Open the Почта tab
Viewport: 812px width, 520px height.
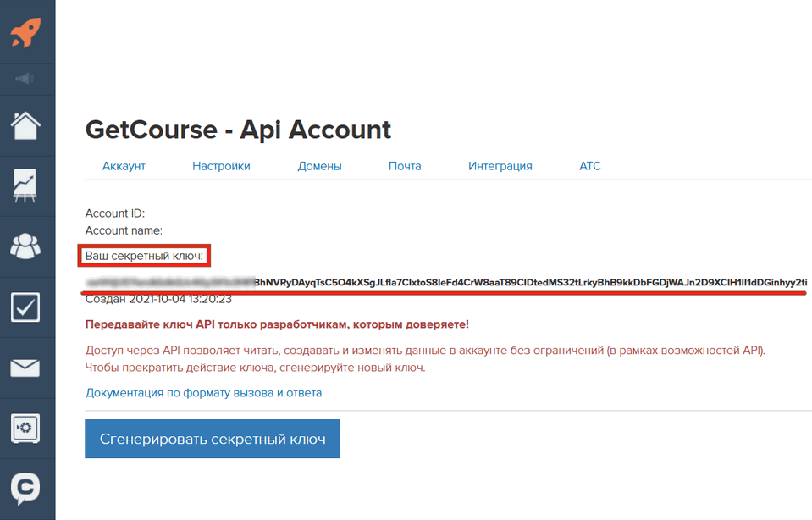405,166
